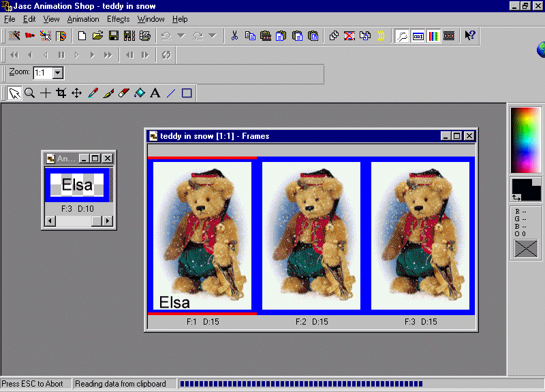Choose the Flood Fill tool

139,93
